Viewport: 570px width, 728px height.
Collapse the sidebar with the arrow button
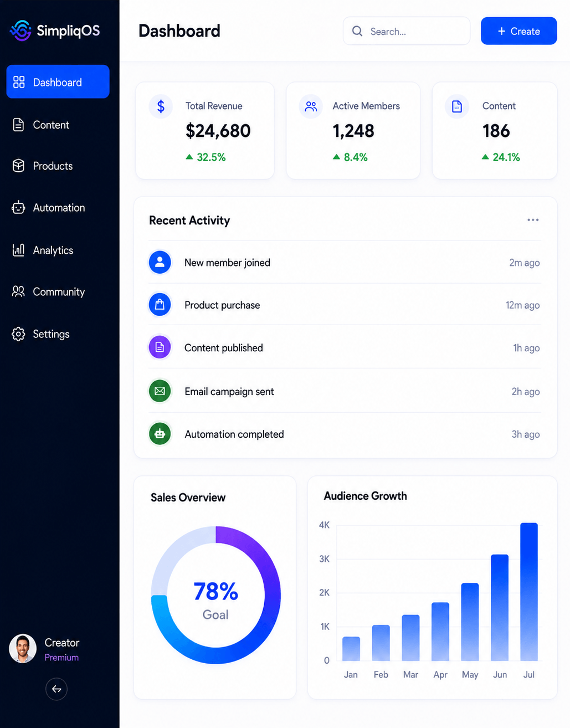pos(57,689)
